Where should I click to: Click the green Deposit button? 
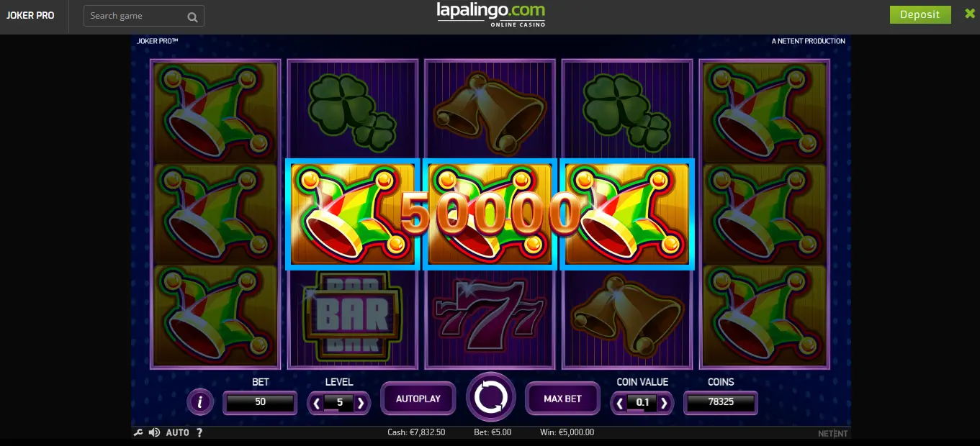920,14
